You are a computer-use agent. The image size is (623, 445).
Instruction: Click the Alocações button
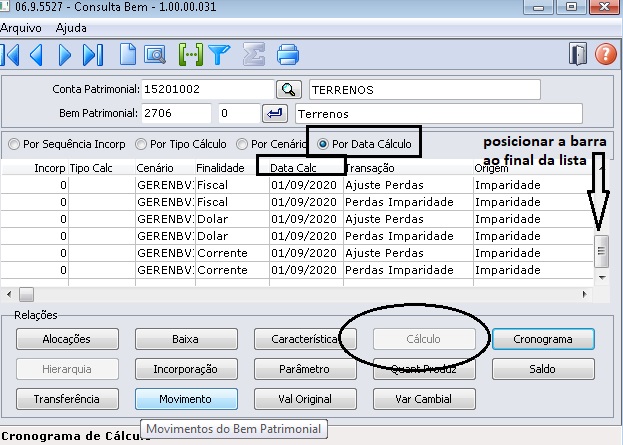click(x=67, y=339)
